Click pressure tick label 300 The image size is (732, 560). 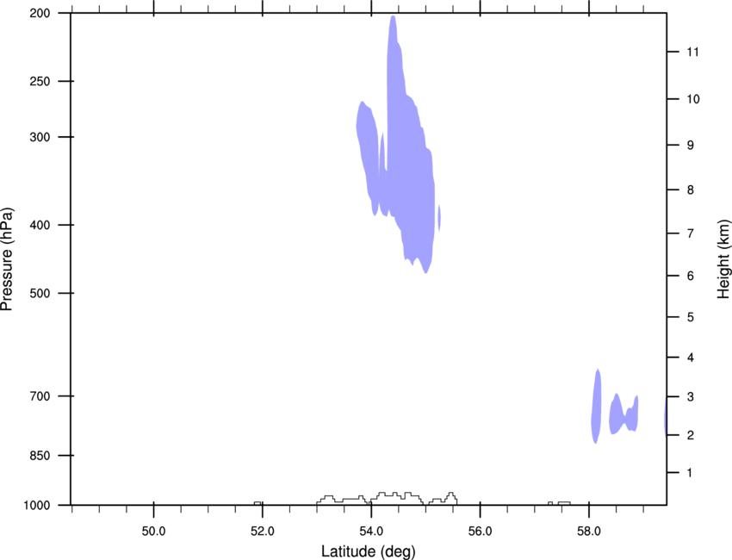tap(40, 137)
